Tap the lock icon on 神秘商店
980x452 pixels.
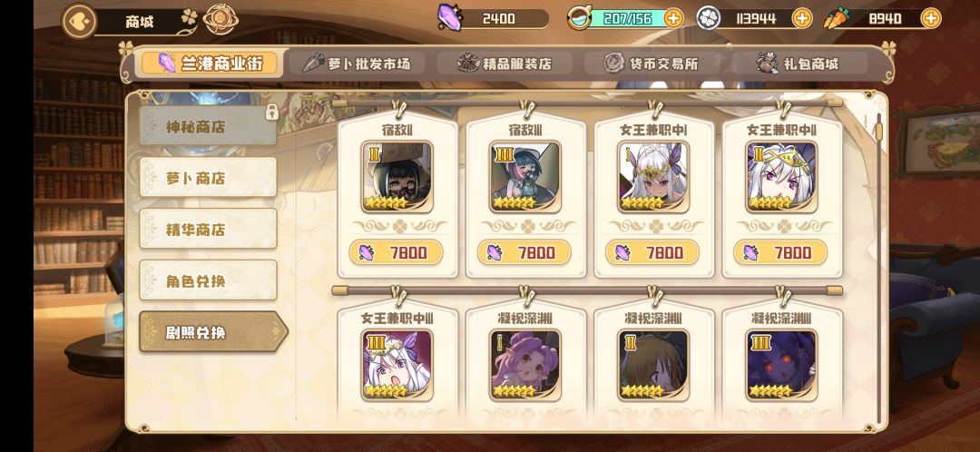click(x=272, y=112)
